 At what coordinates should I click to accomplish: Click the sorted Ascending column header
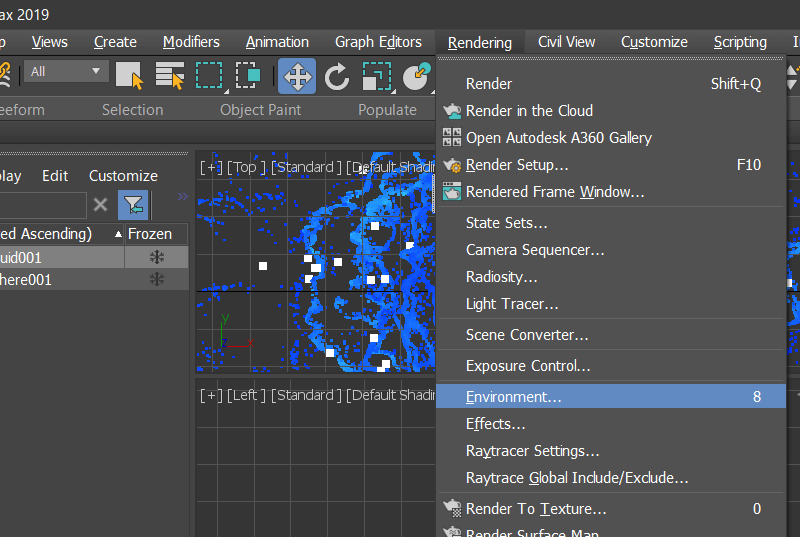point(61,234)
